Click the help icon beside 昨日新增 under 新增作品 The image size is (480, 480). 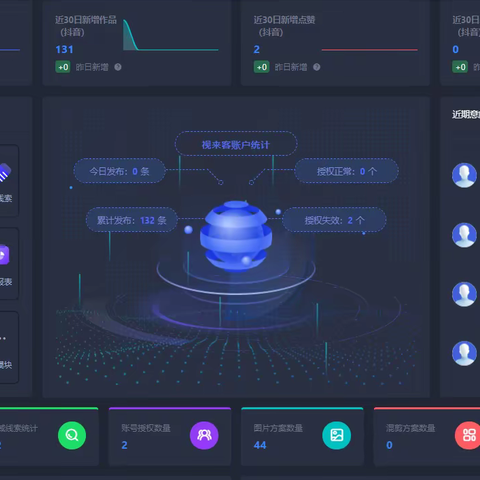[x=118, y=67]
